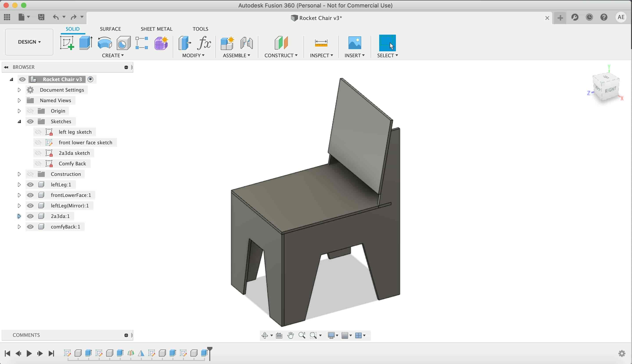Screen dimensions: 632x364
Task: Expand the 2a3da:1 component
Action: 19,216
